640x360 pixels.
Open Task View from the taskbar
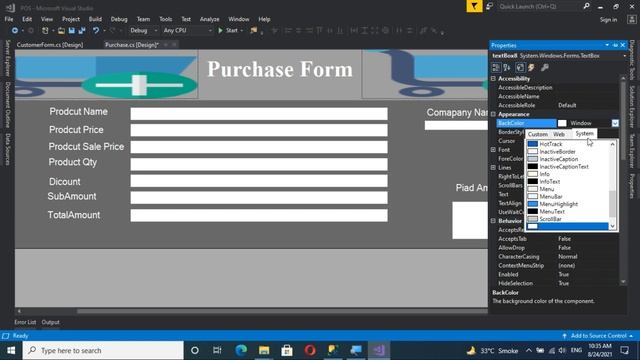pos(217,350)
